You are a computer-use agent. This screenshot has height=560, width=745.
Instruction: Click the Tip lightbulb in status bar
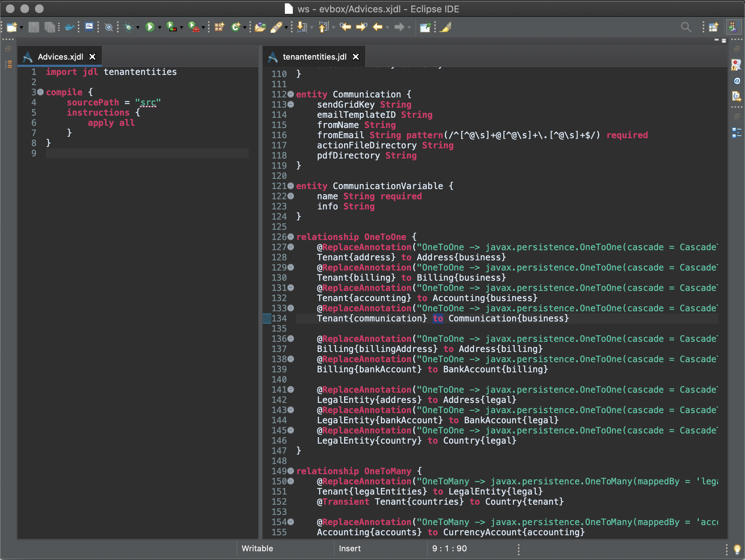tap(737, 549)
